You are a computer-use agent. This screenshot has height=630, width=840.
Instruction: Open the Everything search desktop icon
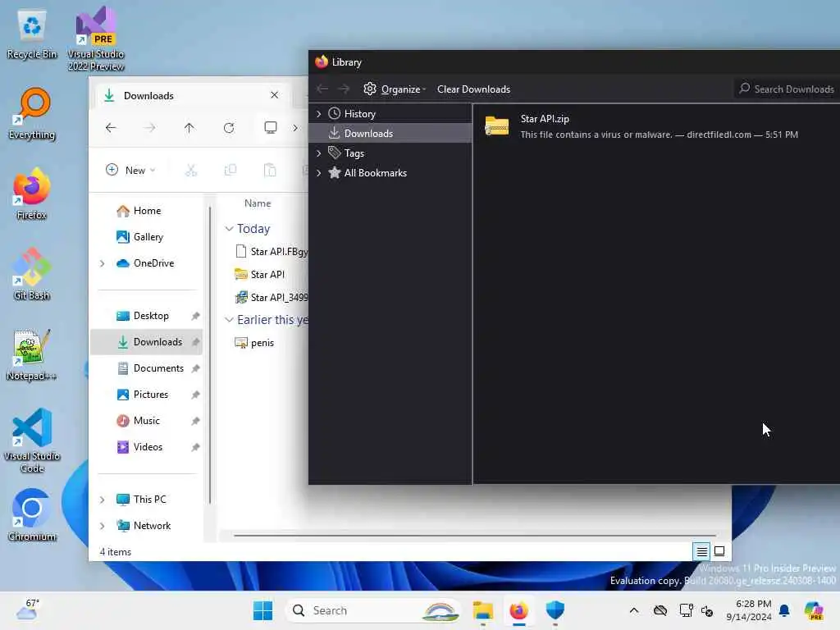[32, 113]
